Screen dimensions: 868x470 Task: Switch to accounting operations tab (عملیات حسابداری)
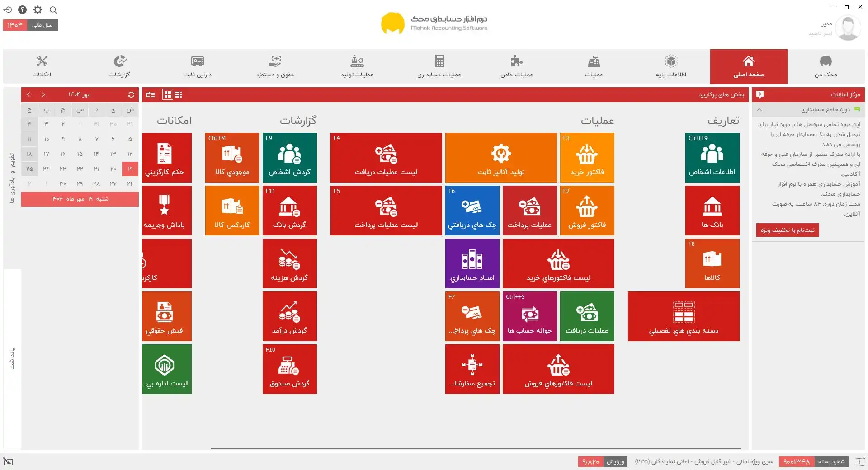439,66
